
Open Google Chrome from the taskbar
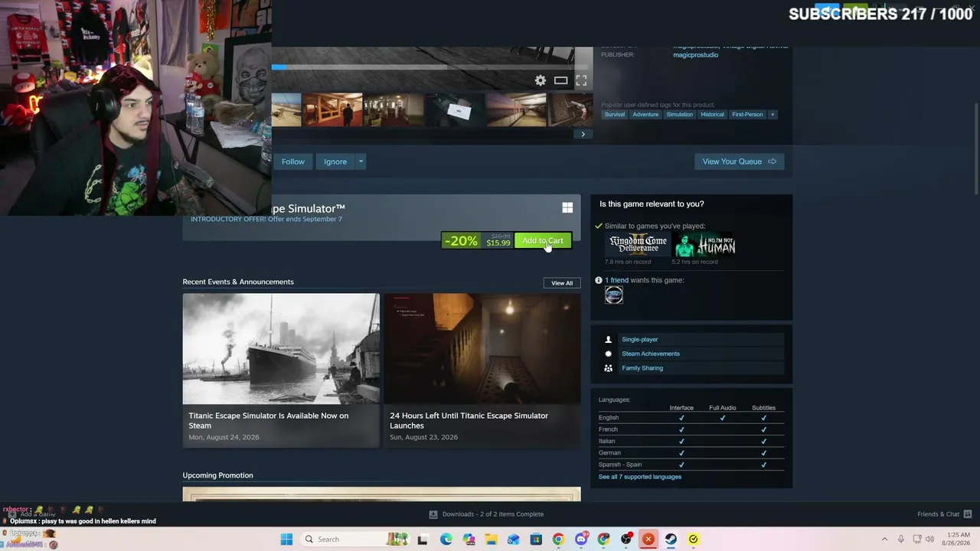[x=558, y=540]
